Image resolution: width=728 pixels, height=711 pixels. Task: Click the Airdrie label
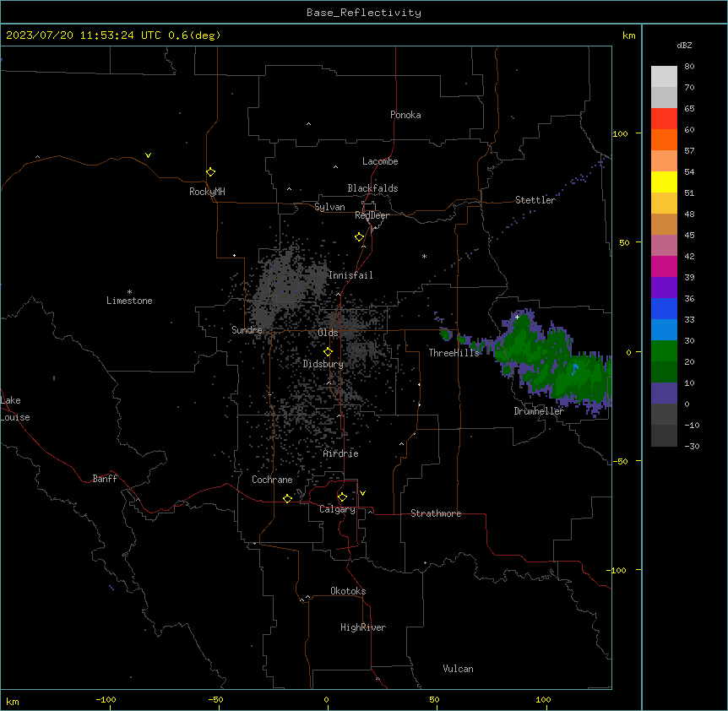click(x=341, y=453)
